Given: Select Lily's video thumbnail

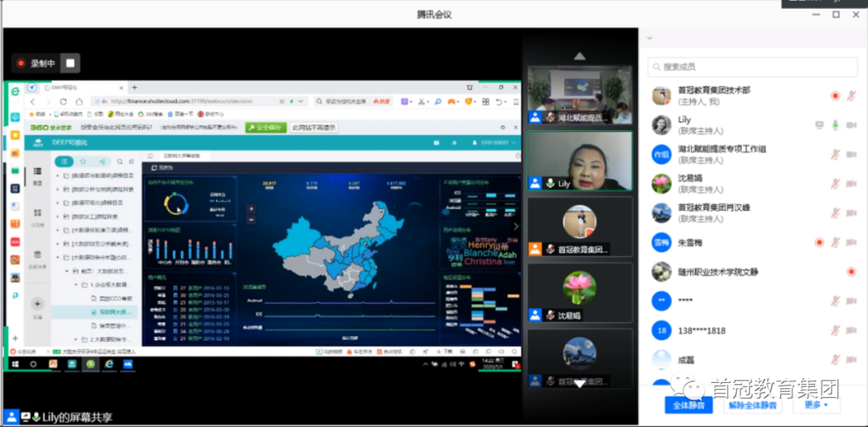Looking at the screenshot, I should coord(579,161).
